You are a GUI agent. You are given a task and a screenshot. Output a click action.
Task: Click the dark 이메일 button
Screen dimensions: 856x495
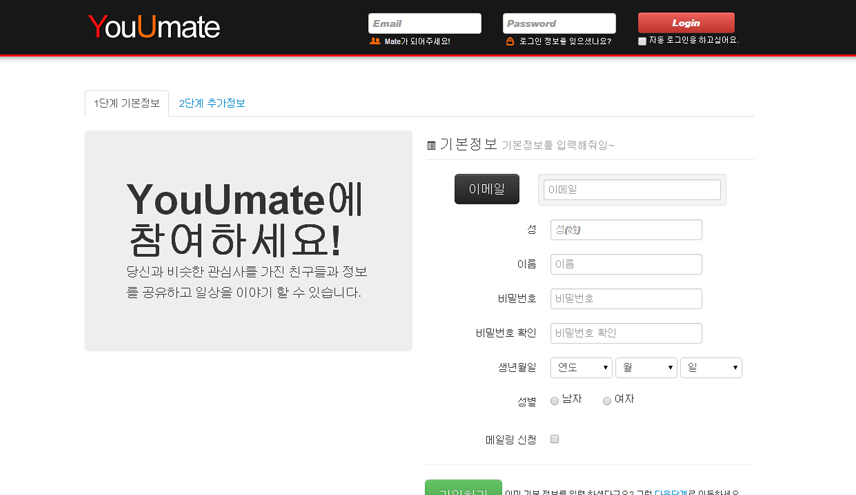coord(487,189)
